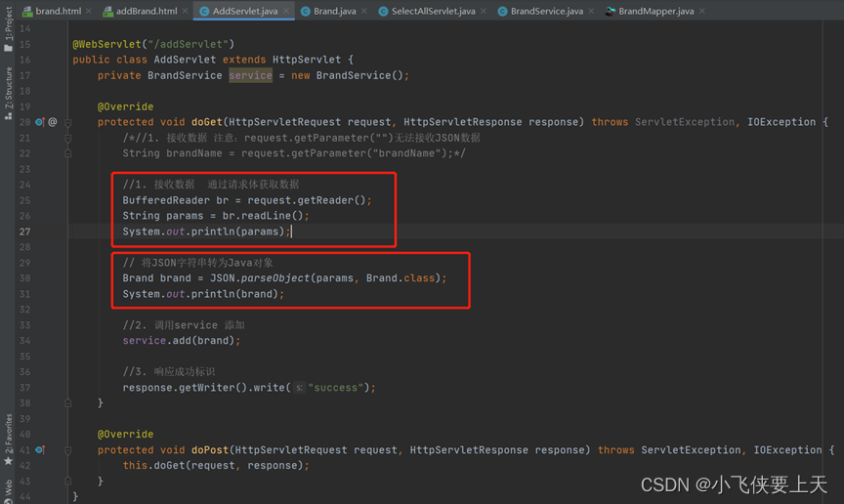Click the fold end marker at line 22
Viewport: 844px width, 504px height.
(x=67, y=153)
